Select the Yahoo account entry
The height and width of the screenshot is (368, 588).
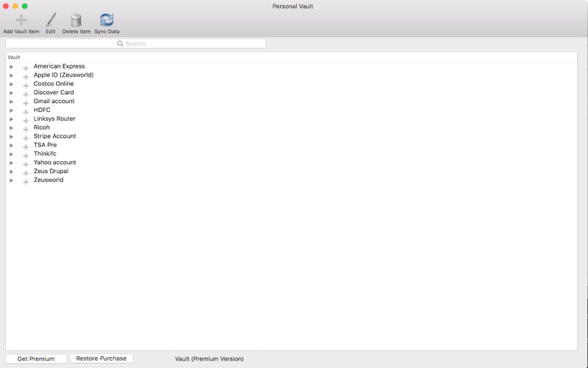[x=54, y=162]
